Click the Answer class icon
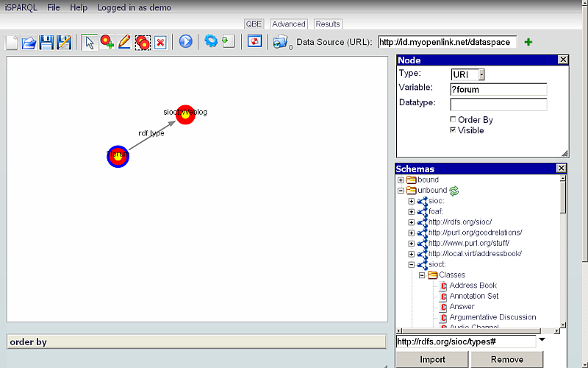The height and width of the screenshot is (368, 588). [443, 307]
